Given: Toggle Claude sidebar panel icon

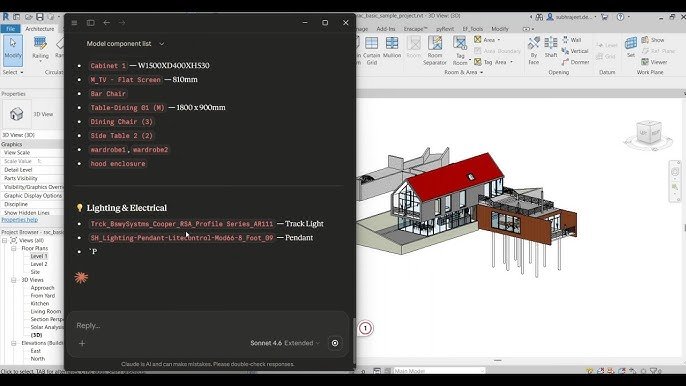Looking at the screenshot, I should [x=91, y=23].
